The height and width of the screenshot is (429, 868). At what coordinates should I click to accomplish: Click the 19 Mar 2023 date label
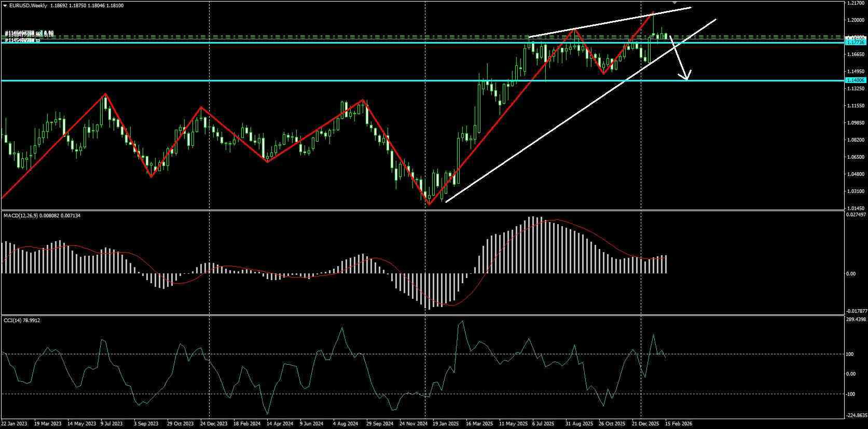[x=47, y=424]
